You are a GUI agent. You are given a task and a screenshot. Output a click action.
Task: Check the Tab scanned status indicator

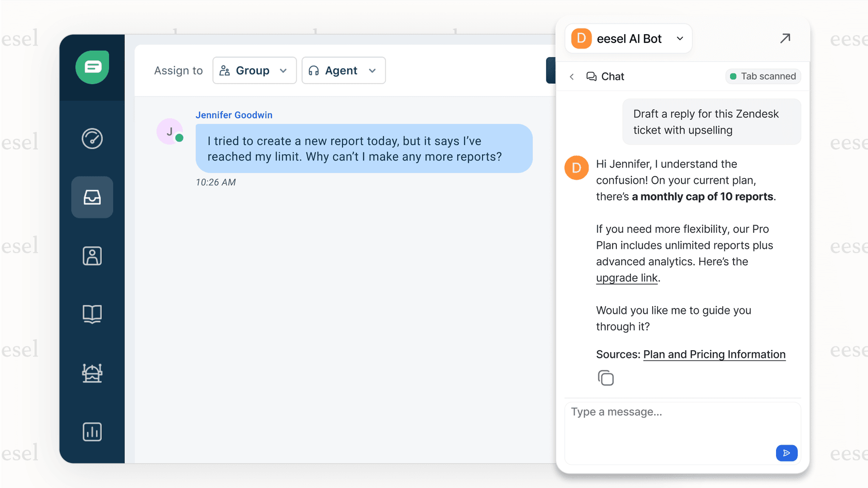(763, 76)
